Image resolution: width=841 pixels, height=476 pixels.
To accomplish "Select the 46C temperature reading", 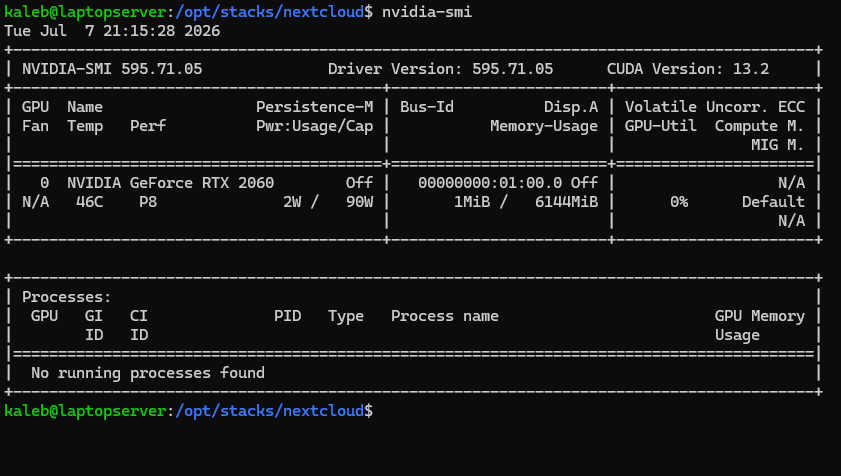I will coord(90,202).
